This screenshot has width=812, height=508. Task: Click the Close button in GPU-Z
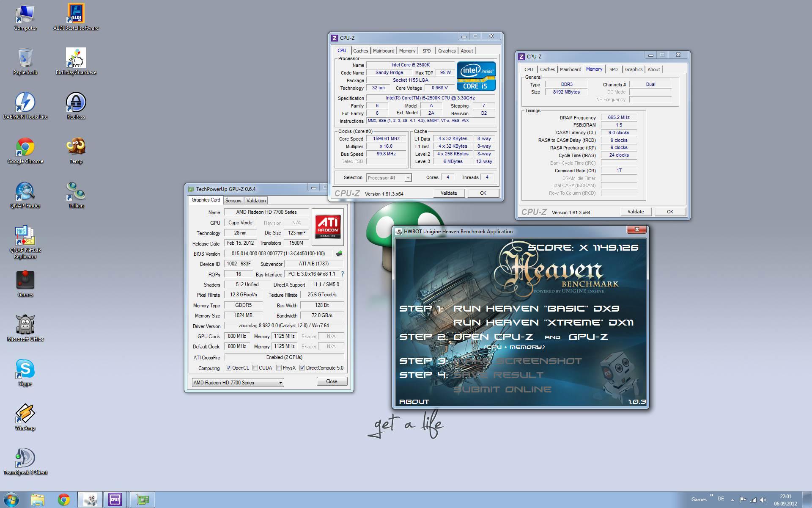pos(332,381)
